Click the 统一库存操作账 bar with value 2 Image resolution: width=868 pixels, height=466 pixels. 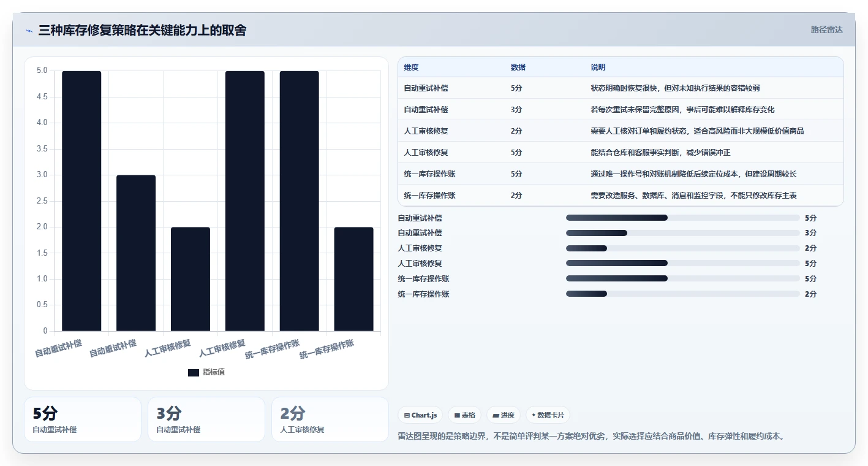(x=354, y=279)
